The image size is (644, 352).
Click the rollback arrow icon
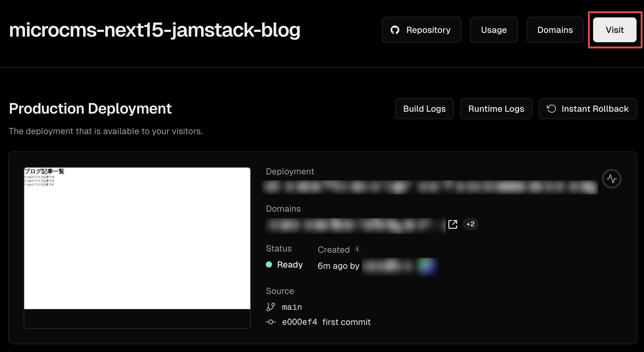tap(551, 109)
